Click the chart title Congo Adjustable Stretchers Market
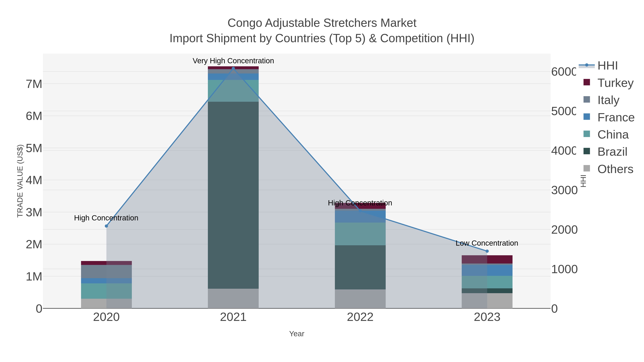Image resolution: width=644 pixels, height=362 pixels. coord(322,23)
